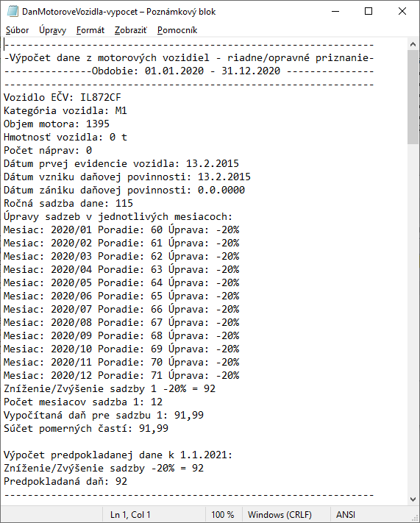Click the Notepad icon in title bar
The height and width of the screenshot is (523, 420).
(13, 11)
